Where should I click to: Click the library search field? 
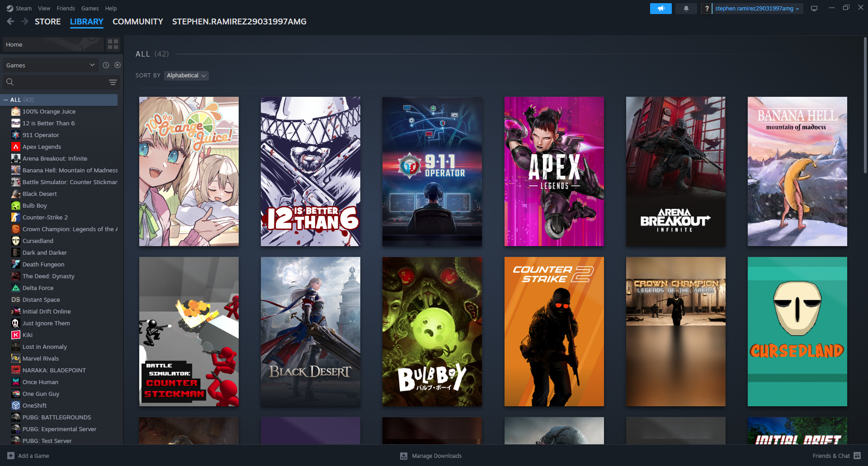[x=61, y=82]
